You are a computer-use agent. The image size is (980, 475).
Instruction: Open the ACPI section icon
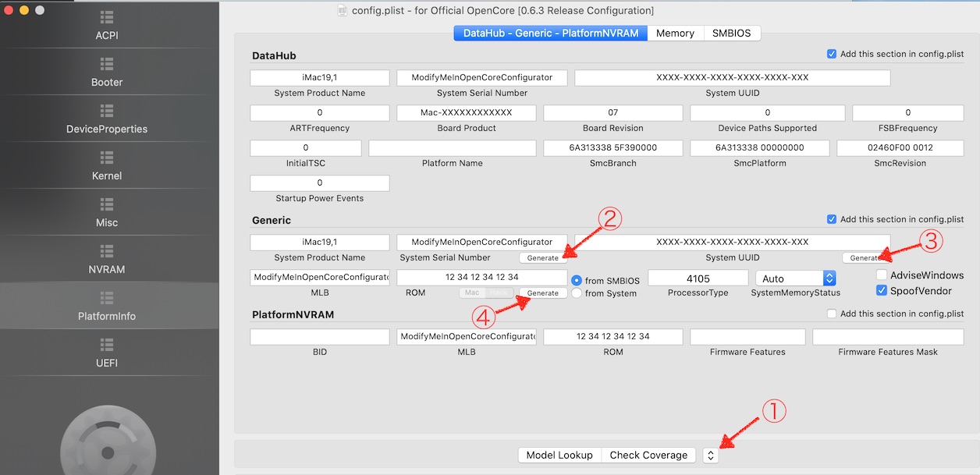coord(107,16)
